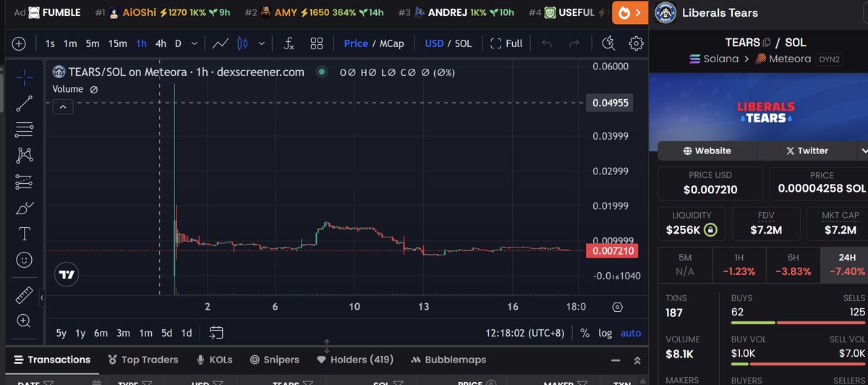Open the #1 AiOshi trending token
Viewport: 868px width, 385px height.
[x=163, y=12]
